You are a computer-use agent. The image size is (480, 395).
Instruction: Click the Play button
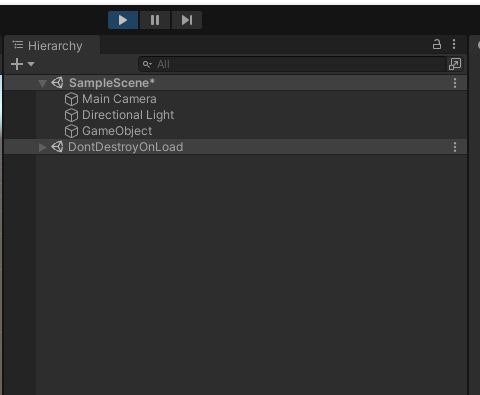(123, 20)
